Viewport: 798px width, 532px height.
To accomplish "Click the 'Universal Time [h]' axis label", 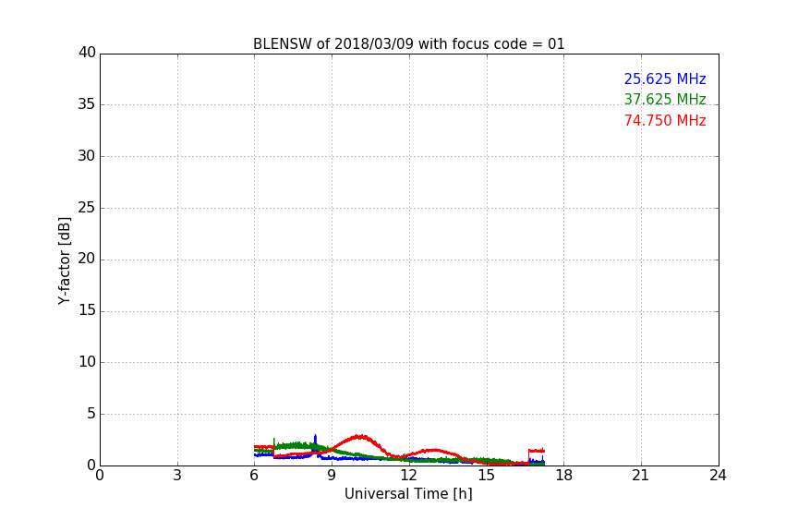I will pyautogui.click(x=408, y=494).
